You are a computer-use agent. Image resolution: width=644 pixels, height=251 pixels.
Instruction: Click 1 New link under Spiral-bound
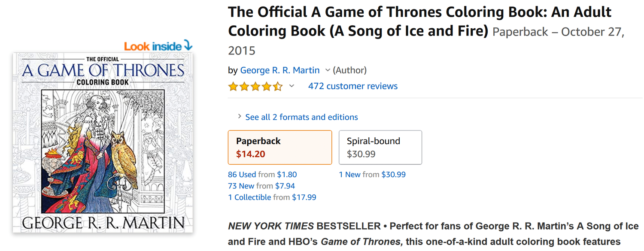[x=349, y=175]
